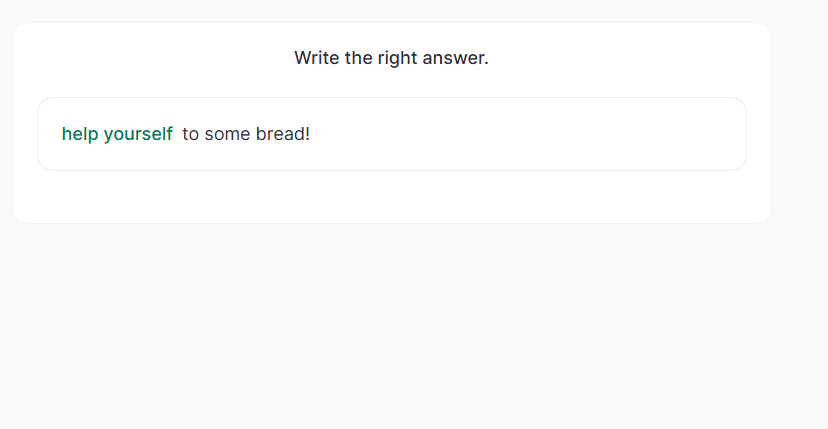Click the word "yourself" in the answer
The image size is (828, 429).
pos(138,134)
